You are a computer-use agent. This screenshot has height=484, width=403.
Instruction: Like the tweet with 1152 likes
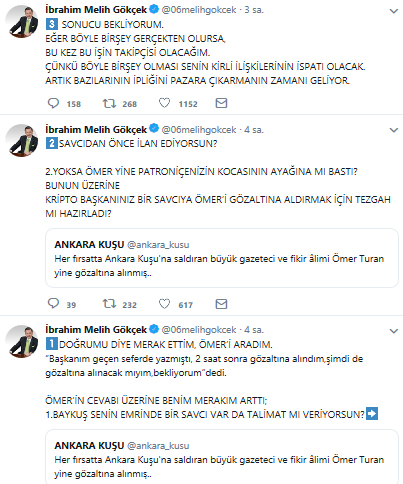(x=164, y=103)
